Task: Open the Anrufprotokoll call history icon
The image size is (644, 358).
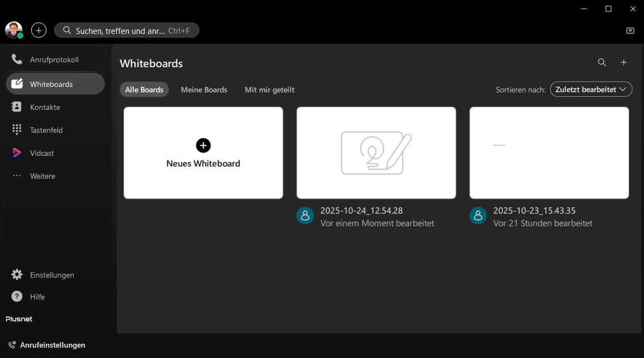Action: tap(16, 59)
